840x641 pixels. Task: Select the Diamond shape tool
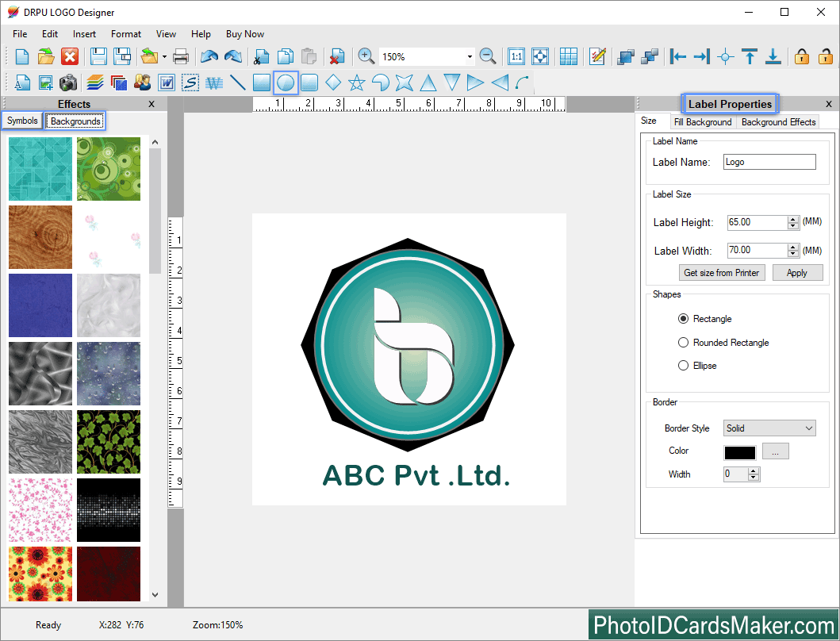coord(333,83)
